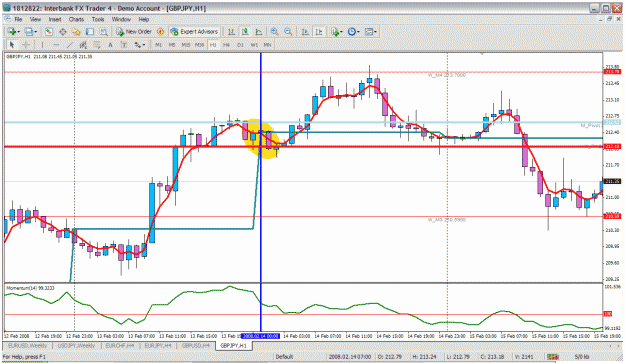The height and width of the screenshot is (363, 625).
Task: Open the Charts menu
Action: tap(77, 19)
